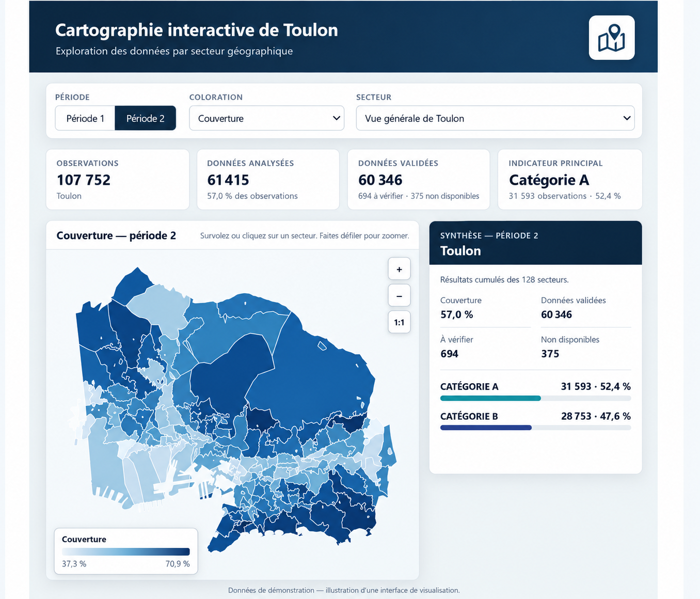Select the Période 2 toggle
This screenshot has width=700, height=599.
pos(146,118)
